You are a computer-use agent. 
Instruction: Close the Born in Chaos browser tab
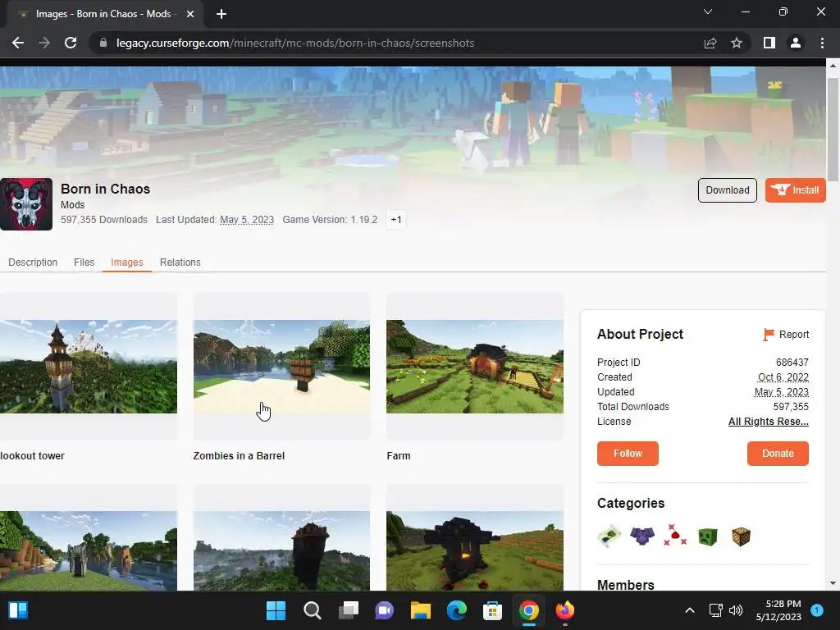coord(190,14)
